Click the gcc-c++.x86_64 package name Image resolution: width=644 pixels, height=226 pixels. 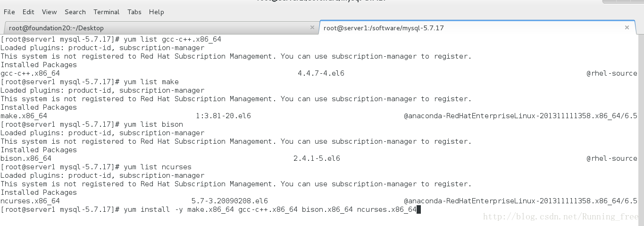(30, 73)
